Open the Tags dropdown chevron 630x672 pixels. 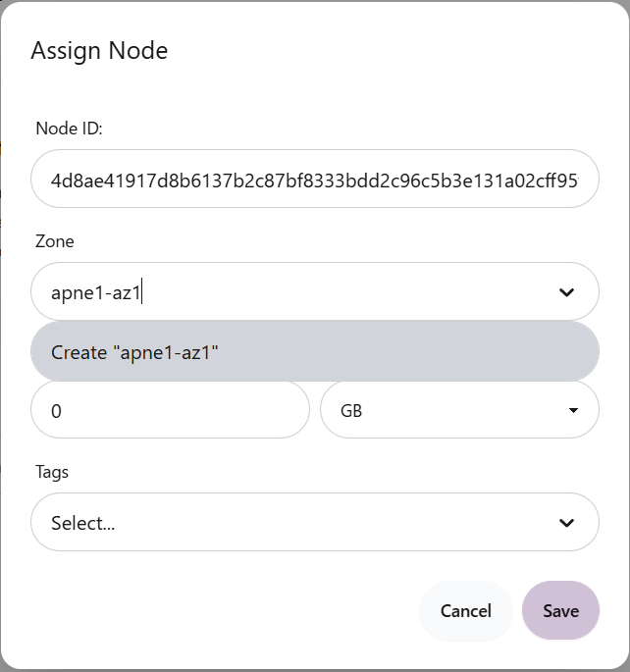pyautogui.click(x=566, y=523)
